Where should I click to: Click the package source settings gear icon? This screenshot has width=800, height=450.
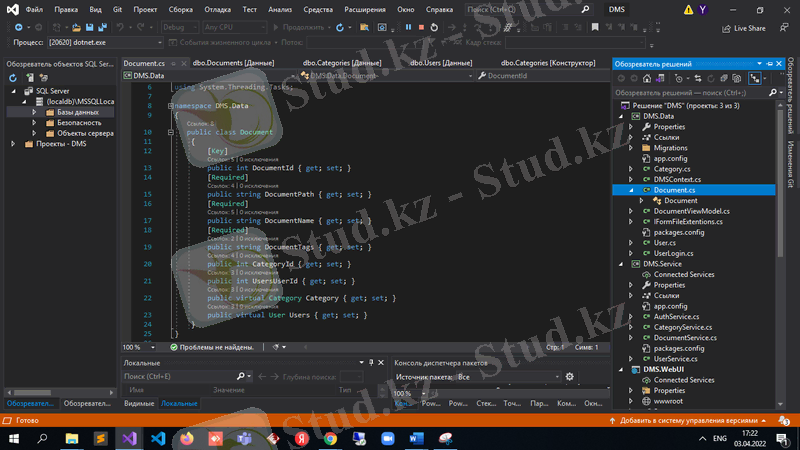(x=570, y=377)
